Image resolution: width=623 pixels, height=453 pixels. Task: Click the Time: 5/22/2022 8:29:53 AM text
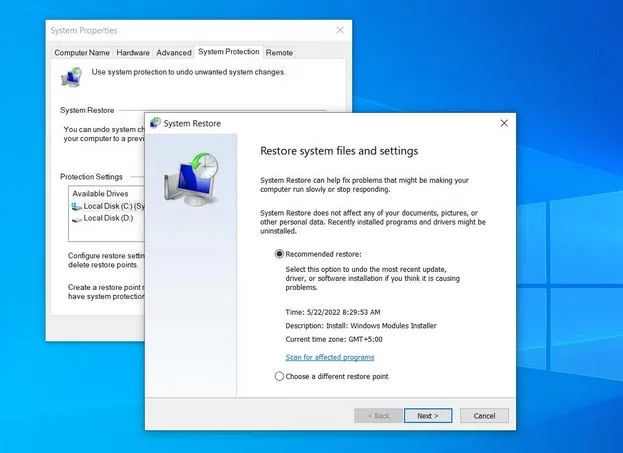click(x=333, y=312)
